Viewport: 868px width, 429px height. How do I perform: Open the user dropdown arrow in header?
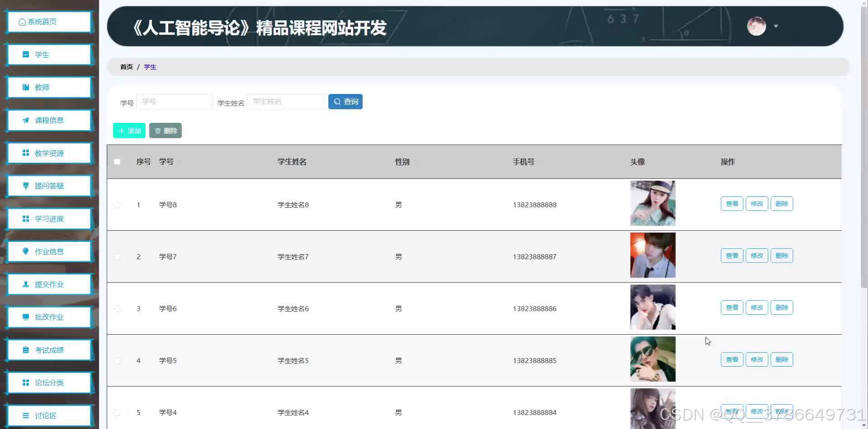[x=776, y=26]
